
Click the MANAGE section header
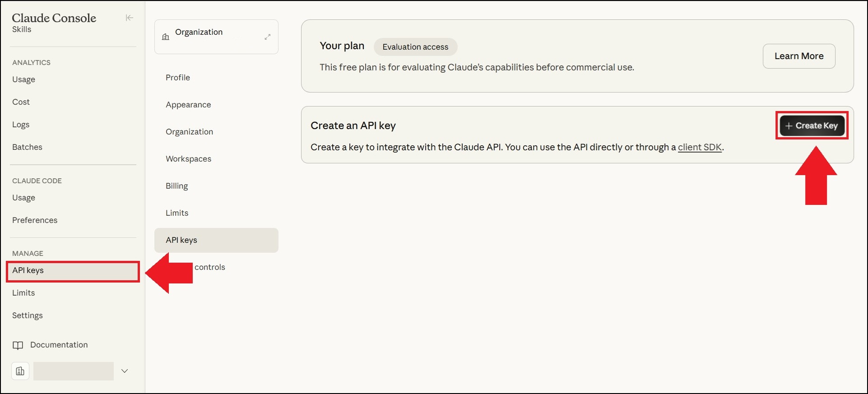[28, 254]
